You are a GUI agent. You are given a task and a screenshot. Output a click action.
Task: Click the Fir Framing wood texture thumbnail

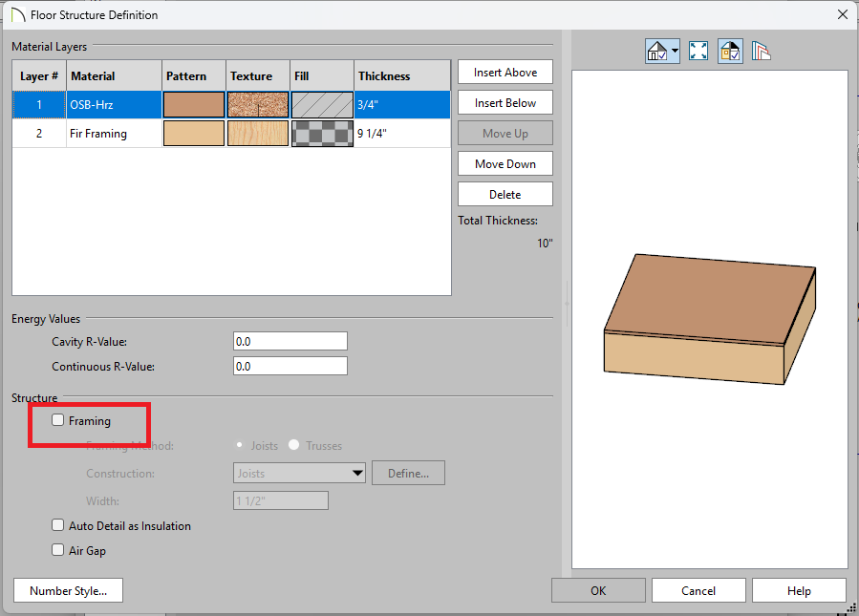(258, 134)
